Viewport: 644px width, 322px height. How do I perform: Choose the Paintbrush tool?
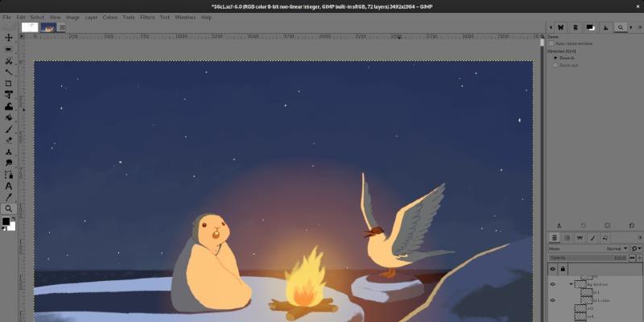[9, 128]
